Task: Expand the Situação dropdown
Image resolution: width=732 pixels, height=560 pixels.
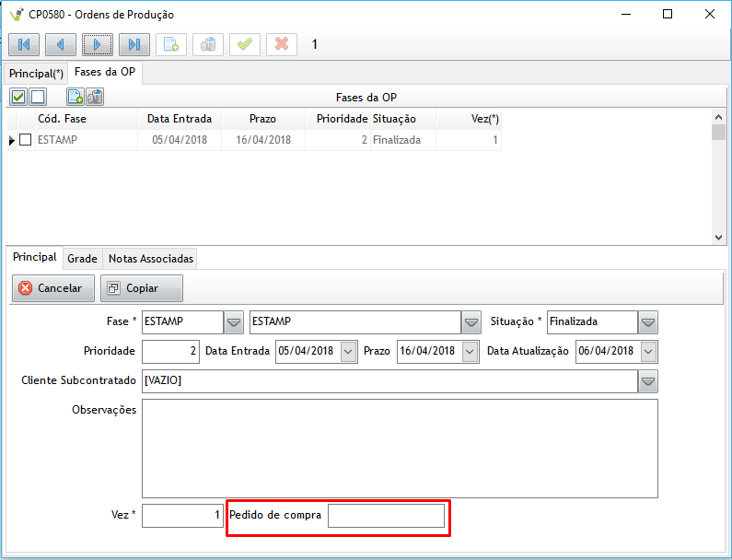Action: [648, 322]
